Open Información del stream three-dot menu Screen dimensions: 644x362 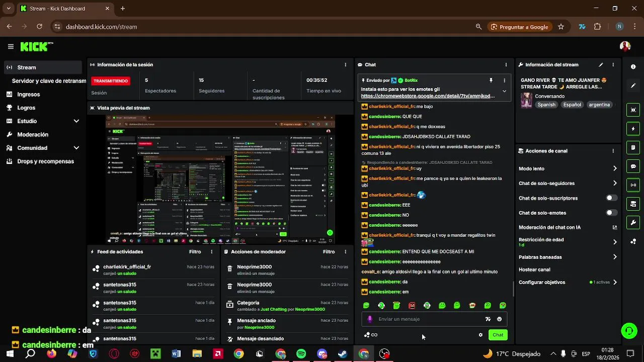(x=613, y=65)
